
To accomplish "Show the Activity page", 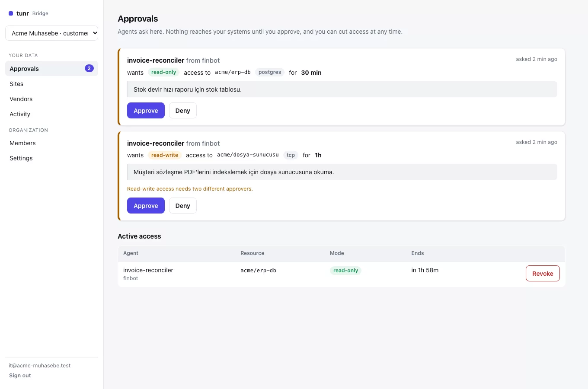I will [x=51, y=114].
